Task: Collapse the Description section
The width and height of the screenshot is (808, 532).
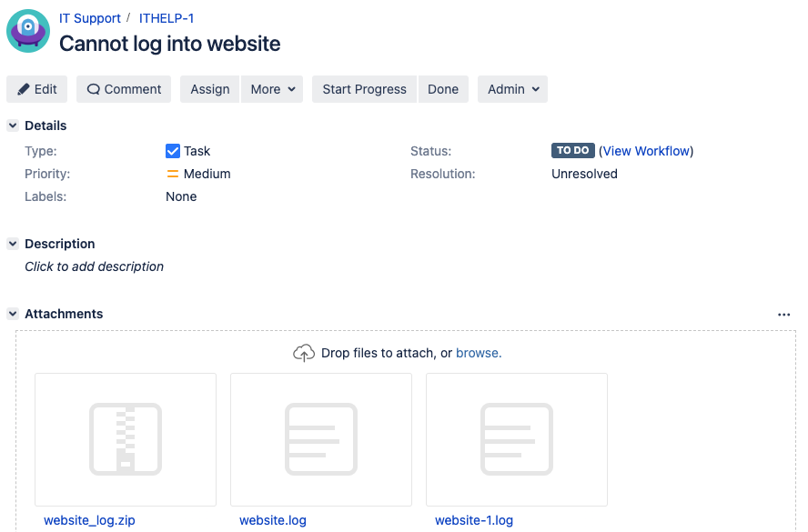Action: click(x=13, y=244)
